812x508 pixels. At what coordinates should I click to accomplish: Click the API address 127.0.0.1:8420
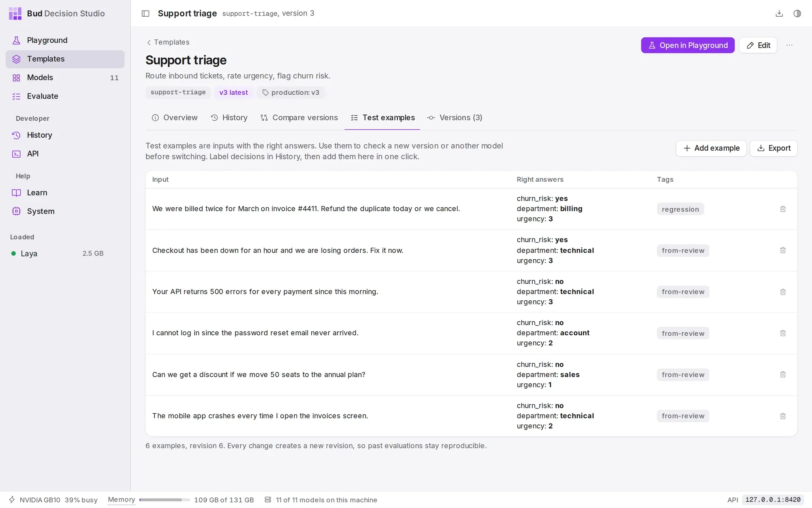click(773, 500)
